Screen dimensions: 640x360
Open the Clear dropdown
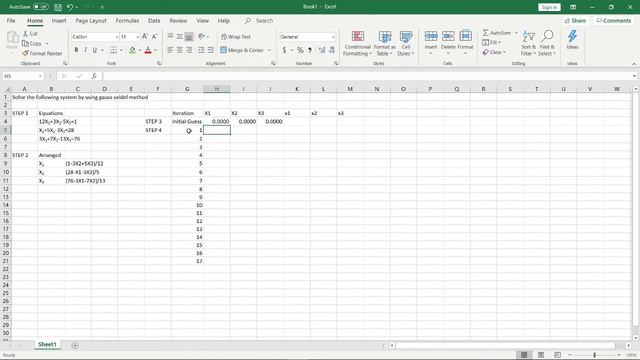click(x=494, y=52)
